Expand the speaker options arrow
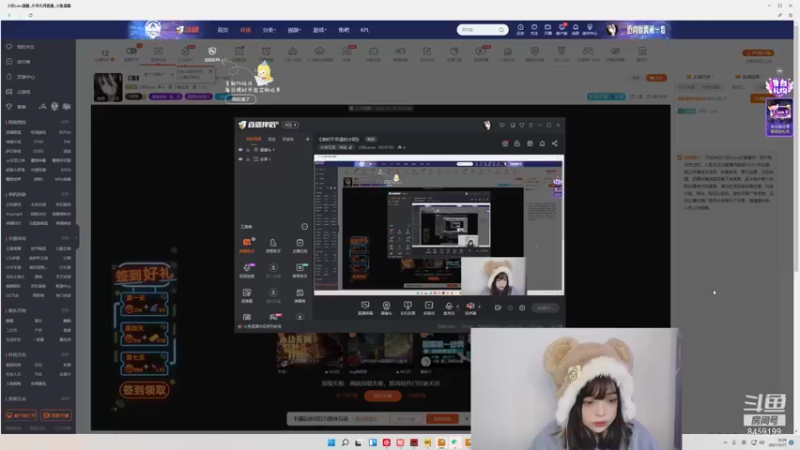 [x=479, y=307]
